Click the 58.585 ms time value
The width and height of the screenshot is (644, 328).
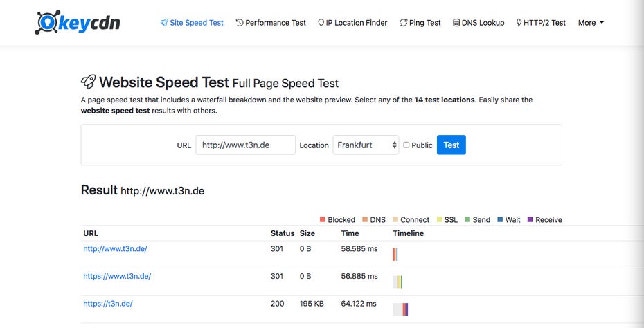click(359, 249)
